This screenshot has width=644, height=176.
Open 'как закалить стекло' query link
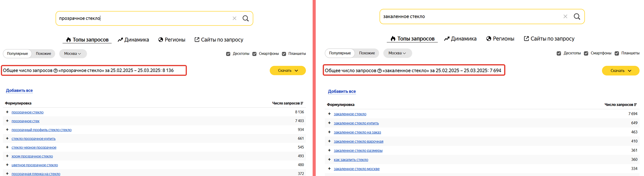351,160
